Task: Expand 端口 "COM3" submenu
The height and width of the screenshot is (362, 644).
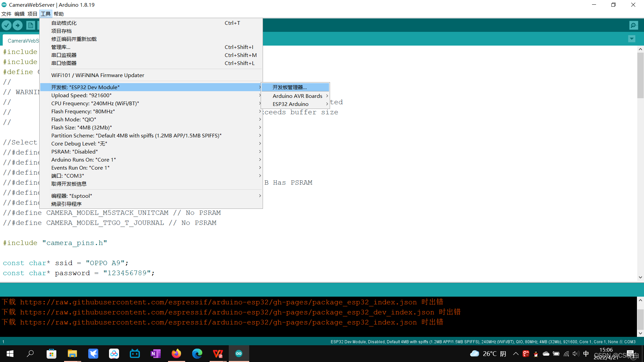Action: (x=151, y=176)
